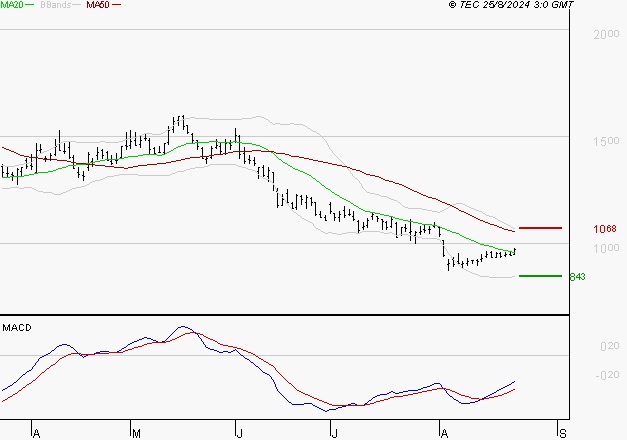
Task: Click the BBands legend label
Action: (55, 5)
